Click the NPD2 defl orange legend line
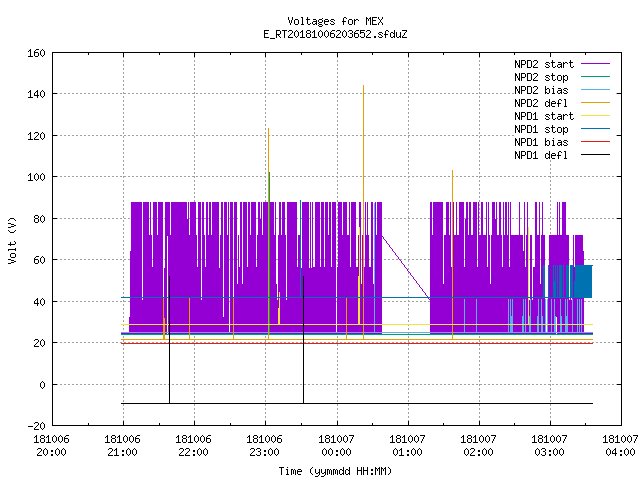 pos(595,103)
